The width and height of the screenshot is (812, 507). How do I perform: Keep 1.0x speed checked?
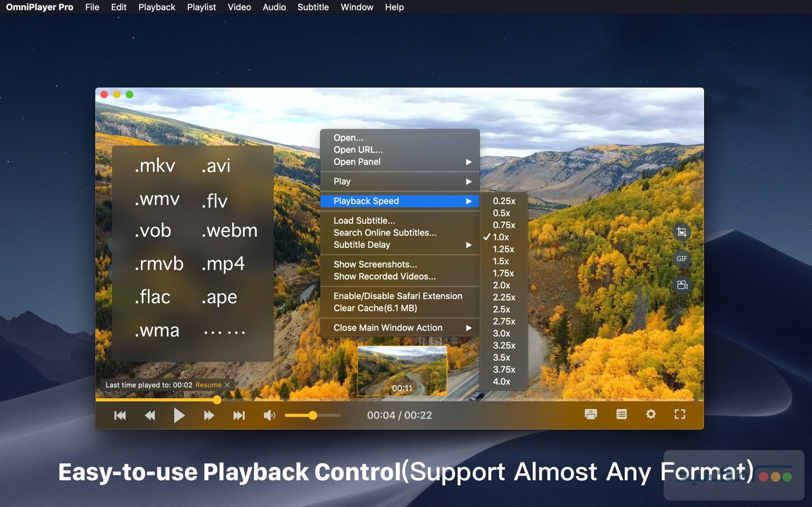click(501, 237)
